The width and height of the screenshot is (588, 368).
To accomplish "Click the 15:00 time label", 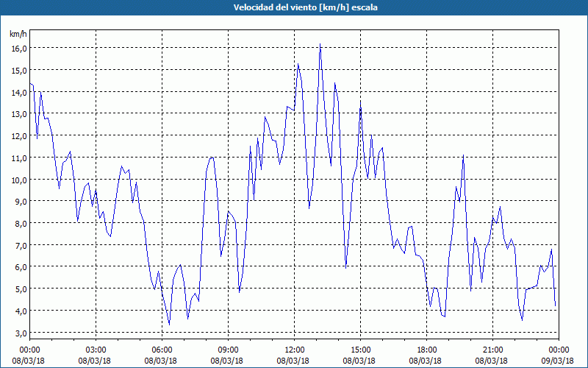I will [361, 350].
